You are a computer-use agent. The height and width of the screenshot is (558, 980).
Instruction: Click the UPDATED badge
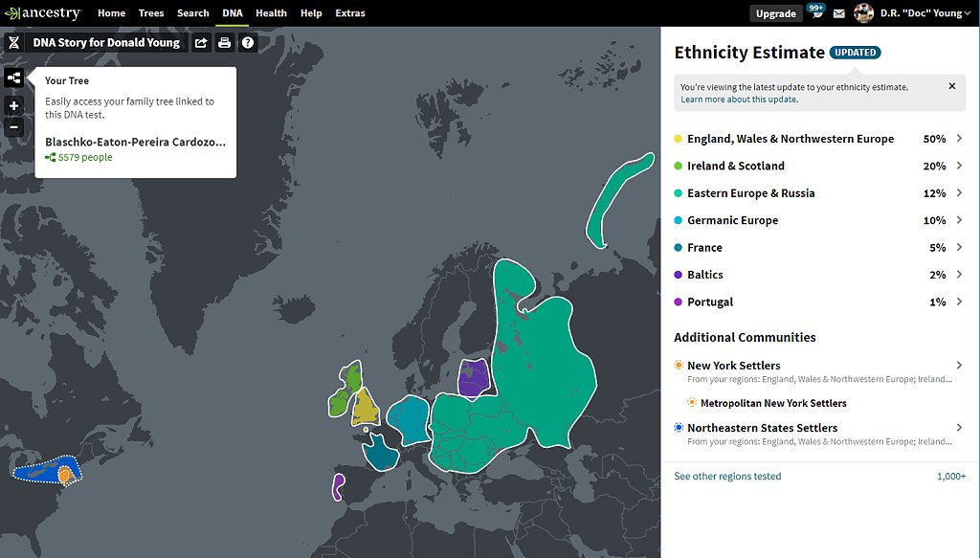click(x=855, y=53)
